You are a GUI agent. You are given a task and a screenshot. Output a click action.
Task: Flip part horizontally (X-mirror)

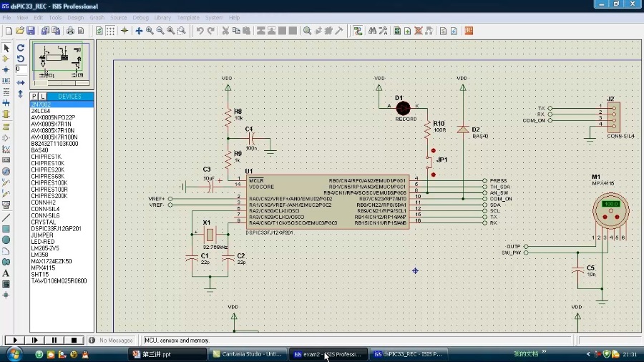(21, 82)
